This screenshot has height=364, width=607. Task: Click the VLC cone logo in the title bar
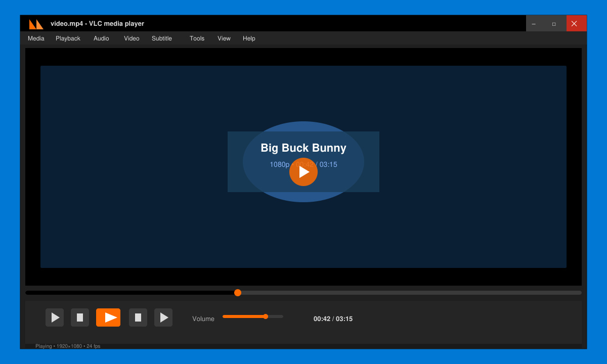(x=36, y=24)
